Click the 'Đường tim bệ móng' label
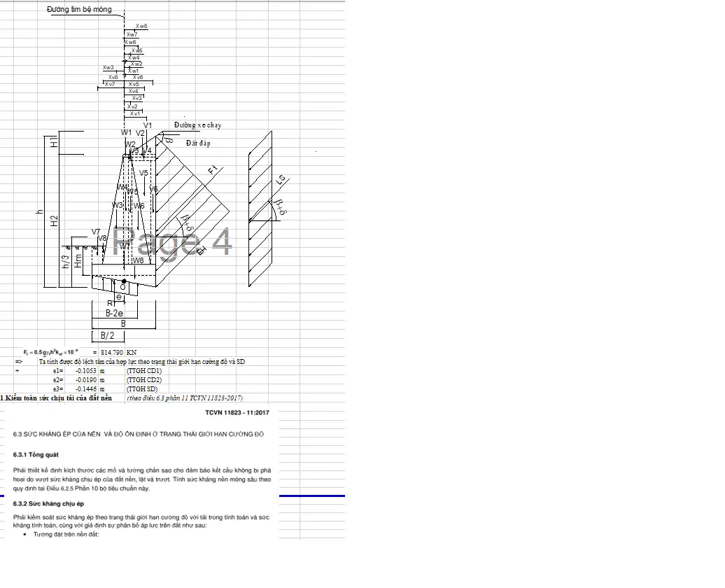 (79, 10)
